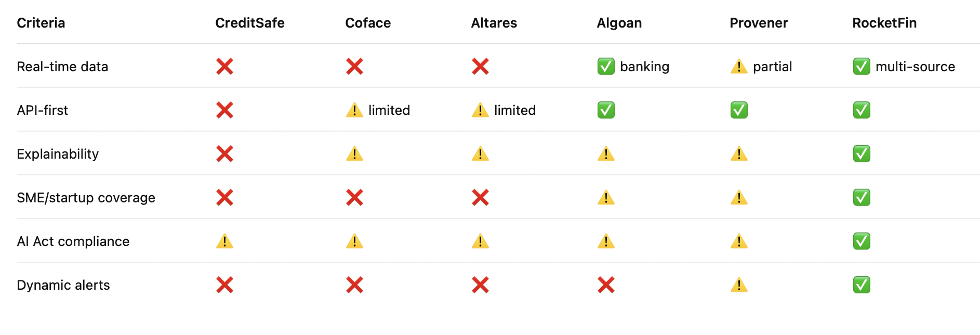Click the 'Explainability' row label

[x=58, y=154]
